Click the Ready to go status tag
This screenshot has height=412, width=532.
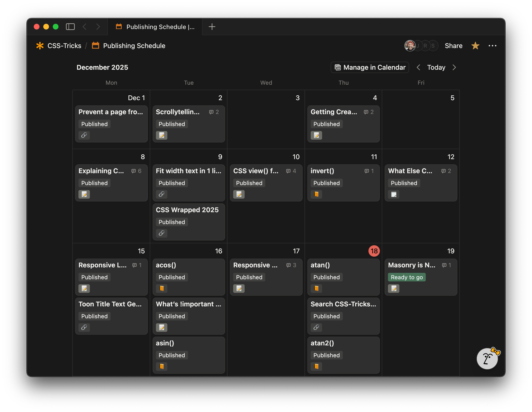point(406,277)
